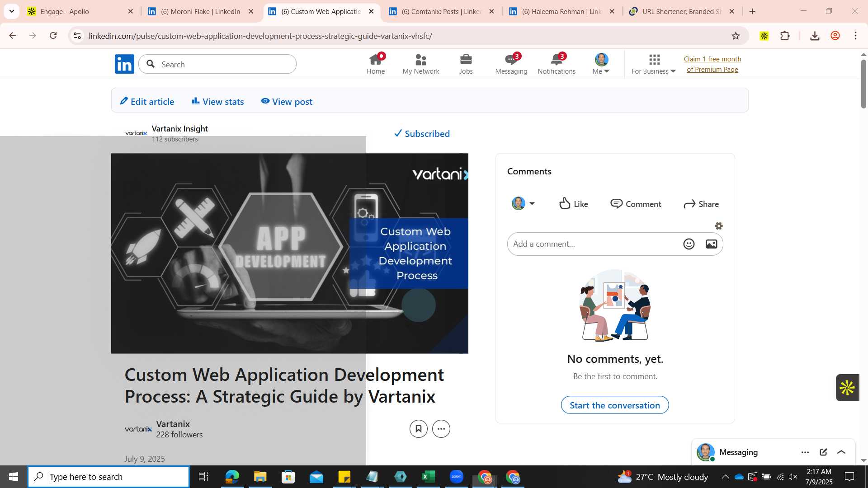The image size is (868, 488).
Task: Open the article cover image
Action: tap(290, 253)
